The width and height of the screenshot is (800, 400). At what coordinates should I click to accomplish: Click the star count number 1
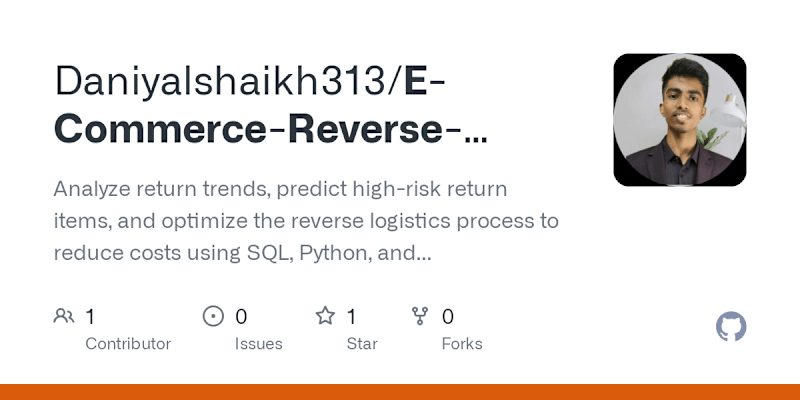[352, 317]
